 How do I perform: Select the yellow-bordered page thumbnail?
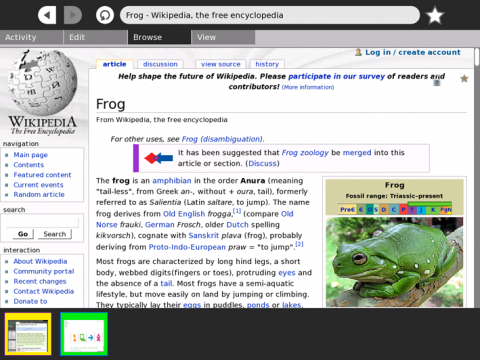28,334
